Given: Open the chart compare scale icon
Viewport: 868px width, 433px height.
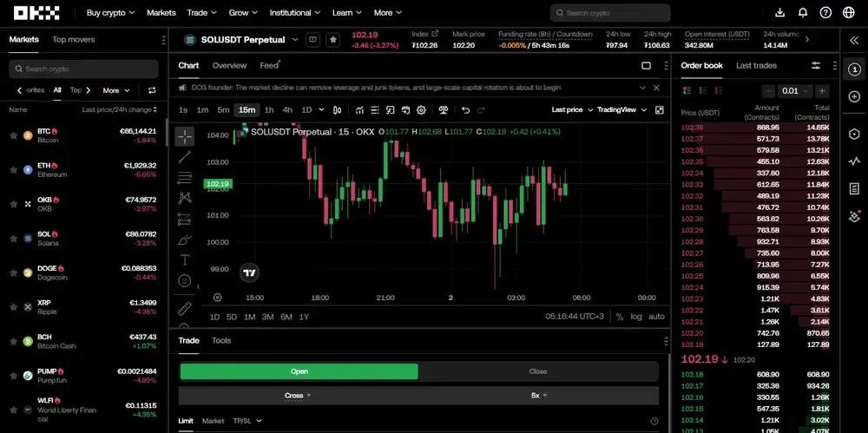Looking at the screenshot, I should pos(443,110).
